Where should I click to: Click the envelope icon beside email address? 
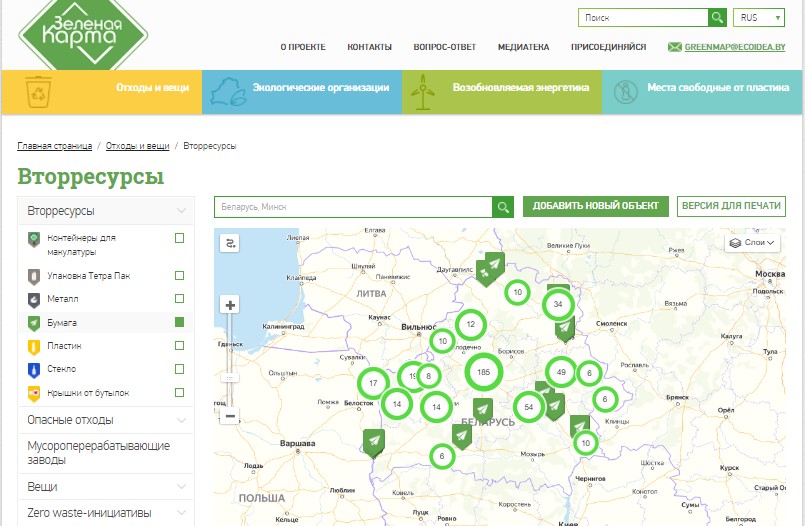[675, 47]
